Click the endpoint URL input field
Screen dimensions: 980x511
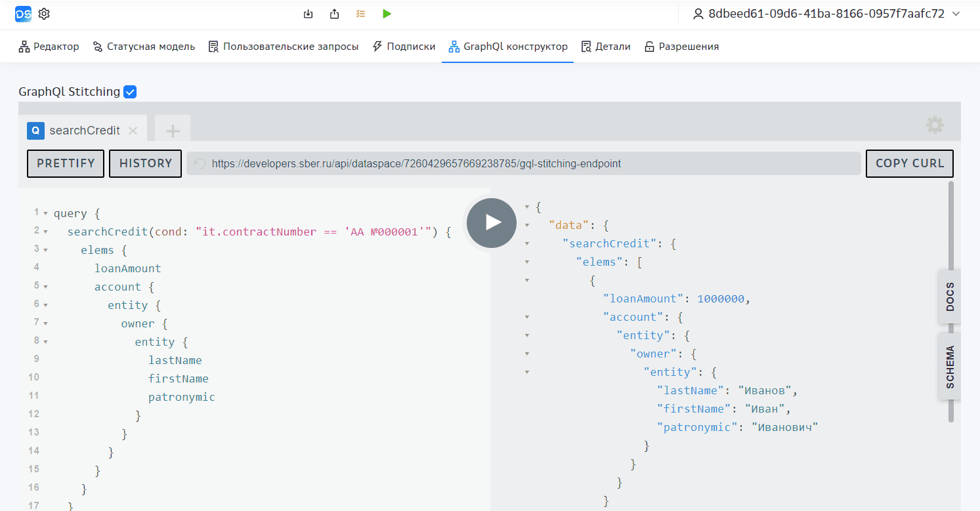click(524, 163)
